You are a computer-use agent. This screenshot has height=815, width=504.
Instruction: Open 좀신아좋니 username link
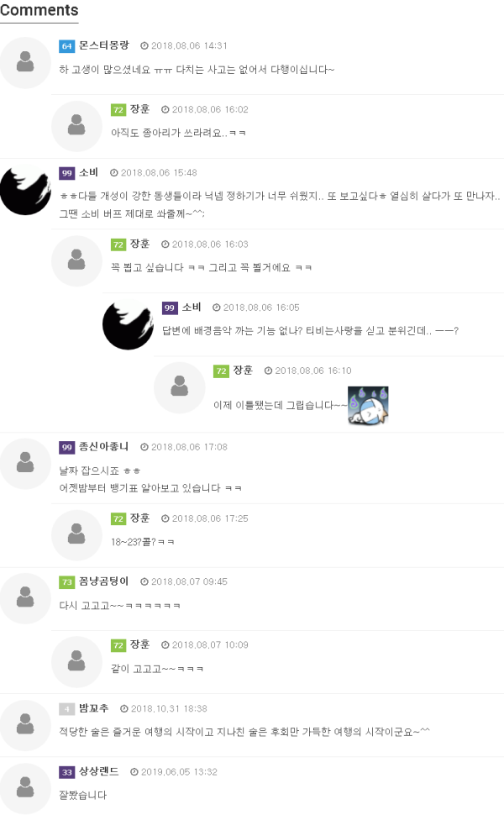104,447
